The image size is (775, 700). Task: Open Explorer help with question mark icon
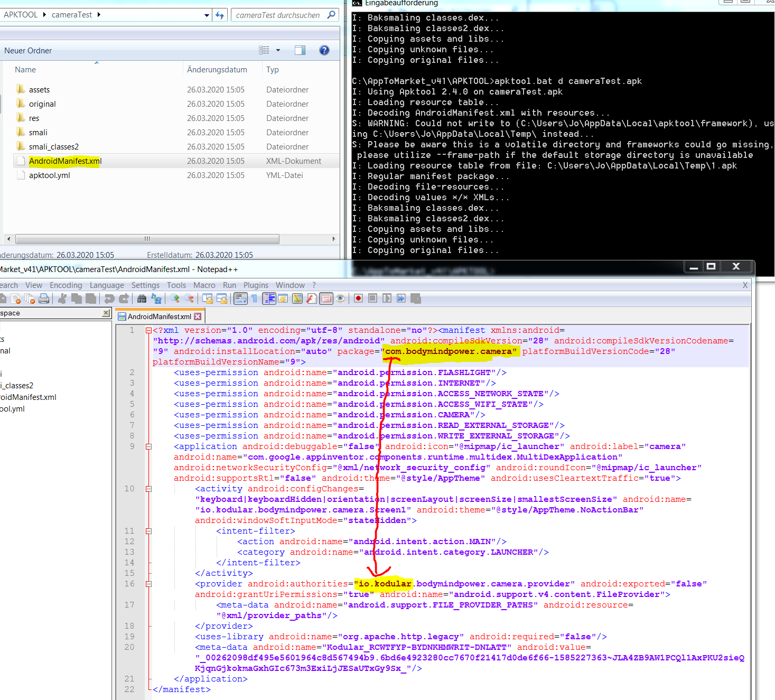pyautogui.click(x=324, y=50)
